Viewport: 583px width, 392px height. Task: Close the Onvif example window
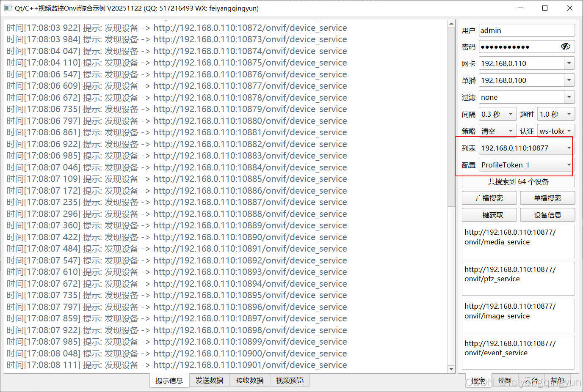(570, 8)
